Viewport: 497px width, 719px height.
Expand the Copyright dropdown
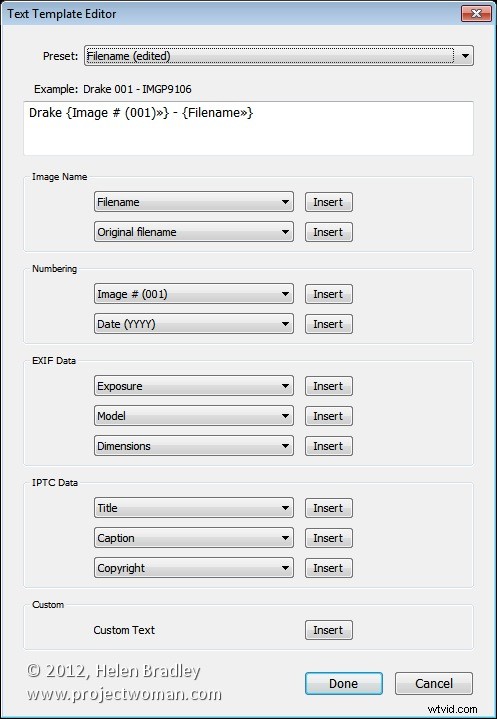pyautogui.click(x=193, y=568)
